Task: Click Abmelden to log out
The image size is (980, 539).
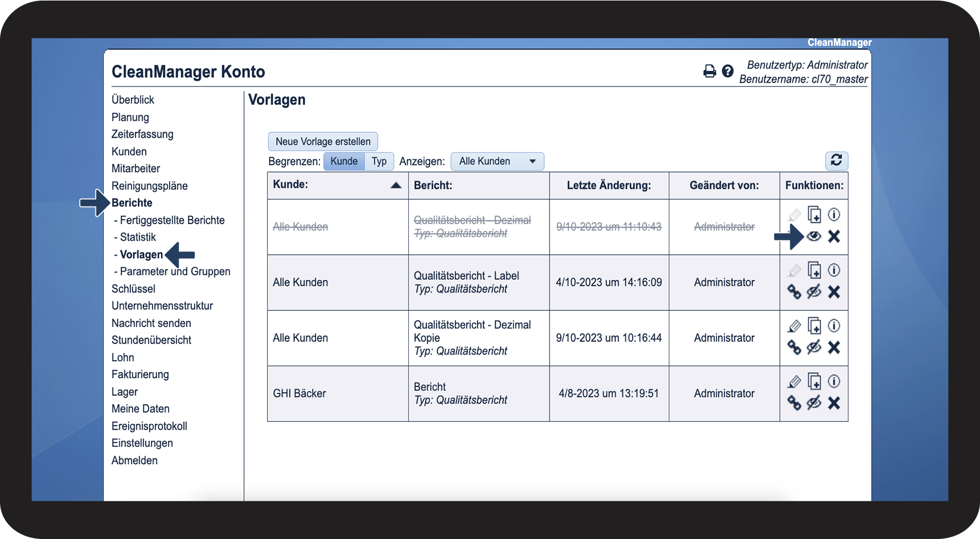Action: (x=134, y=461)
